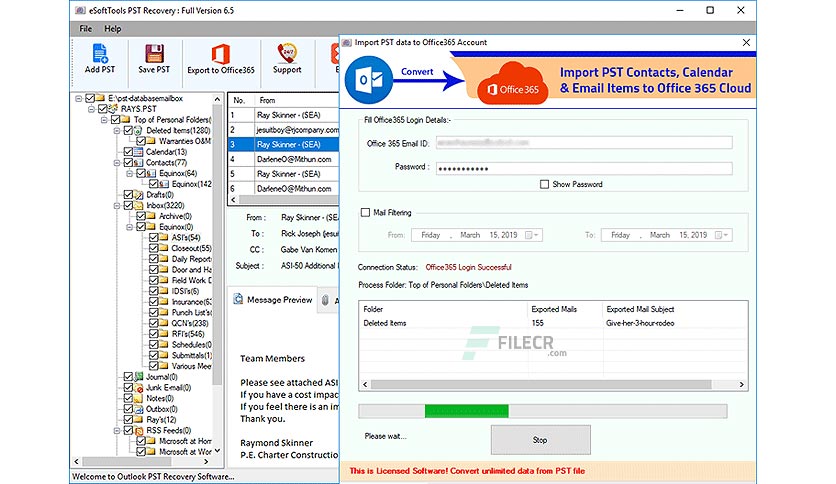Collapse the Equinox(64) contacts node
This screenshot has height=484, width=836.
pyautogui.click(x=130, y=173)
